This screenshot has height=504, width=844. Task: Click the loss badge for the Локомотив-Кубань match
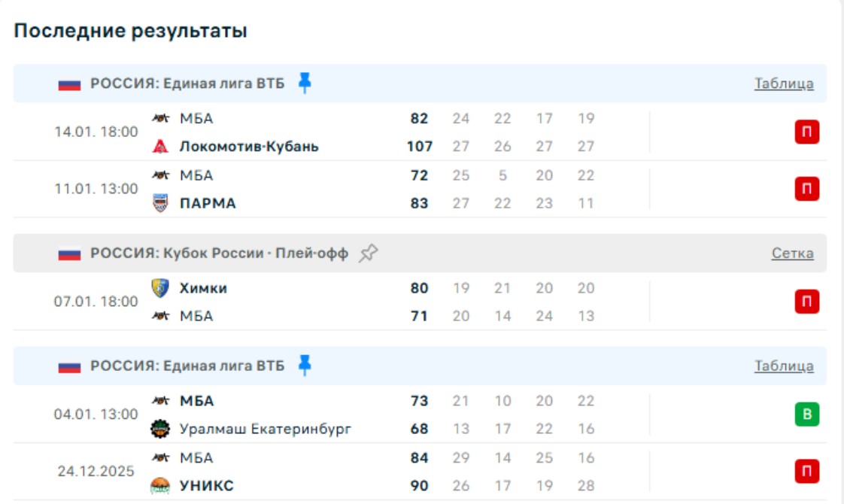(x=807, y=132)
